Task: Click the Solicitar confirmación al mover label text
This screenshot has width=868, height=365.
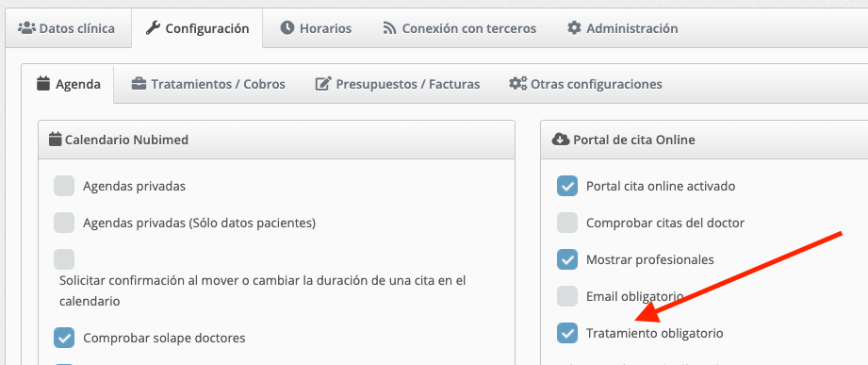Action: (262, 290)
